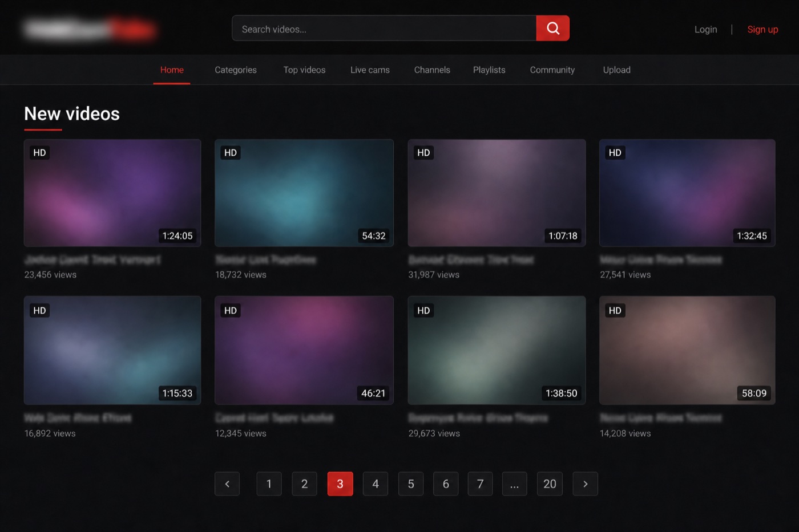Click HD badge on 1:38:50 video
This screenshot has height=532, width=799.
[x=423, y=310]
